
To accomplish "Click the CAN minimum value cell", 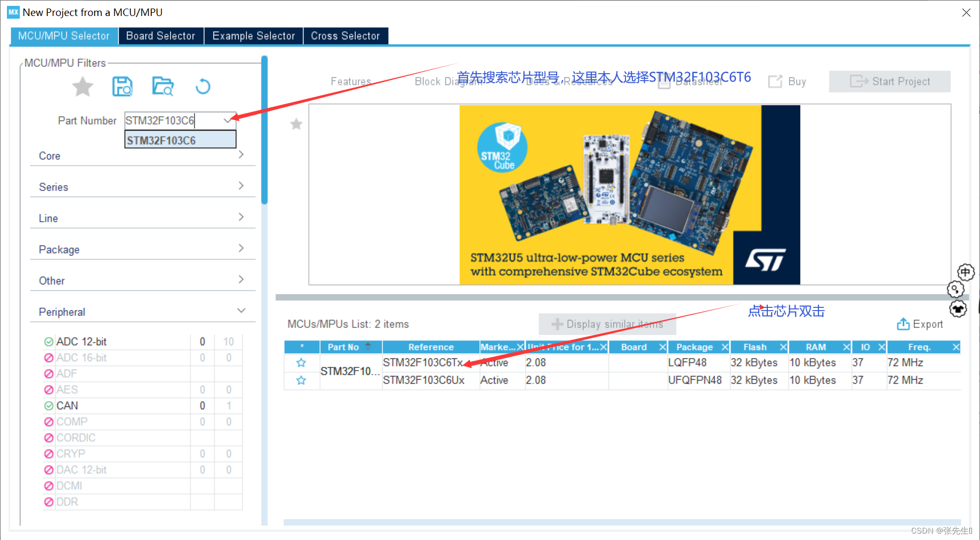I will pos(203,406).
